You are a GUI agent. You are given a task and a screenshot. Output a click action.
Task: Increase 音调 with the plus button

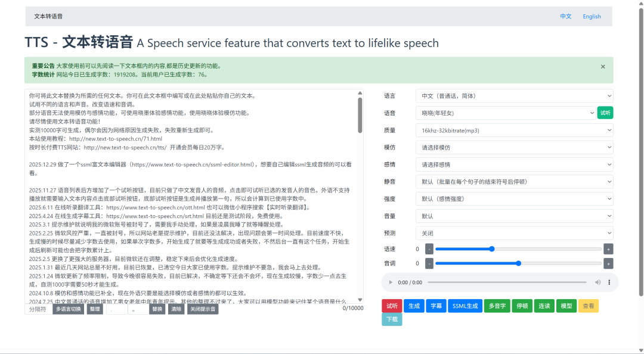pyautogui.click(x=608, y=263)
